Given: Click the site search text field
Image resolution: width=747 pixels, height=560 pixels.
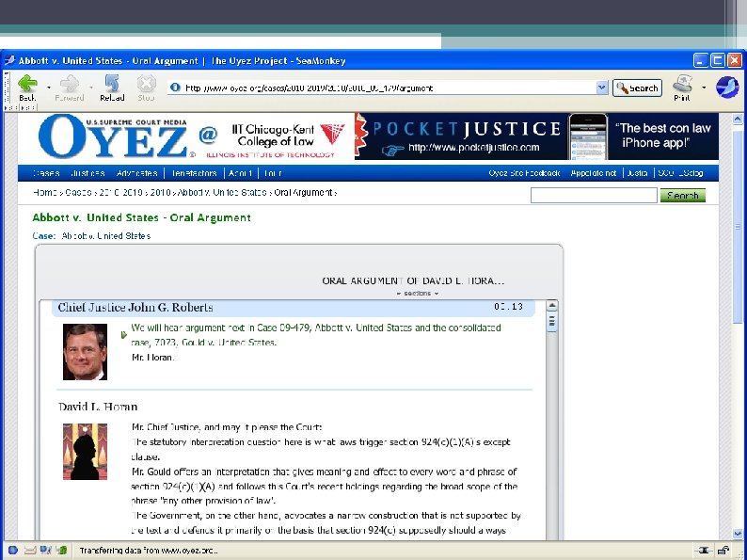Looking at the screenshot, I should (594, 195).
